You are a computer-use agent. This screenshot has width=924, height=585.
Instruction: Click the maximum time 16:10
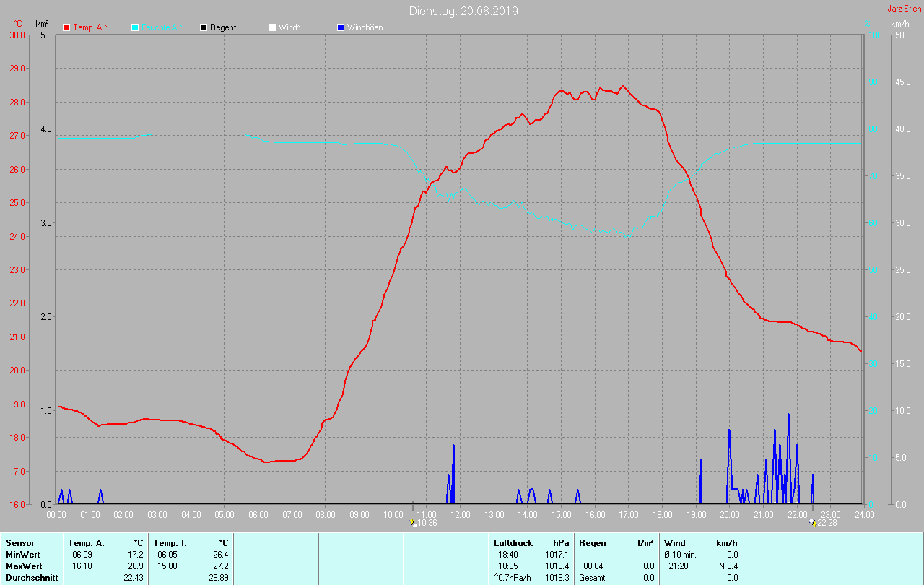82,566
